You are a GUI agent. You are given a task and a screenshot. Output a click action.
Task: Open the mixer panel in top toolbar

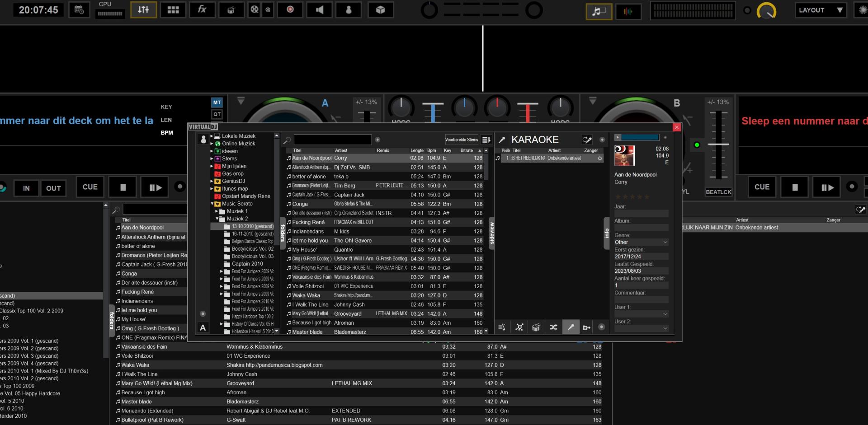pyautogui.click(x=143, y=10)
